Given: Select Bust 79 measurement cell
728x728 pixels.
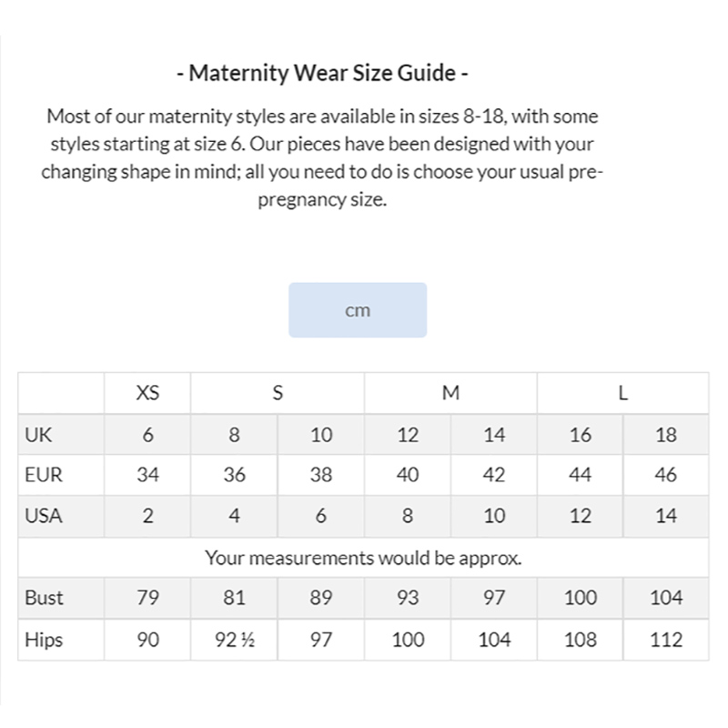Looking at the screenshot, I should click(147, 598).
